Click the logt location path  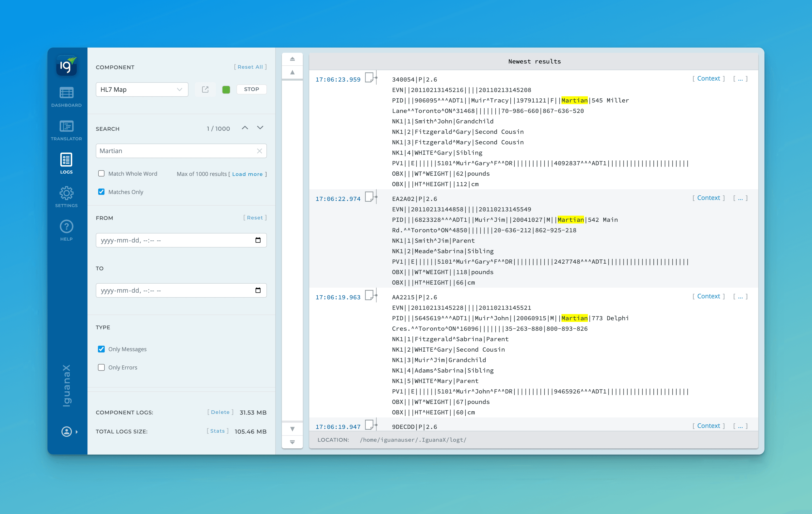[x=413, y=440]
